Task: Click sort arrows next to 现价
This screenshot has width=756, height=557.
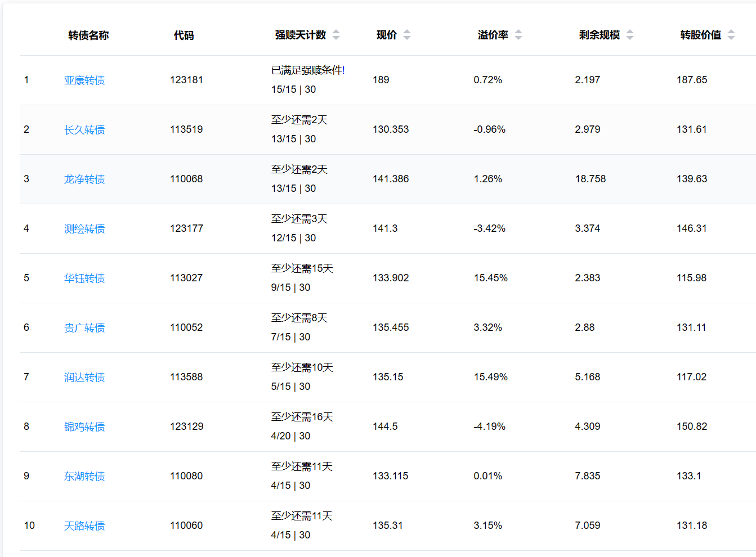Action: point(407,35)
